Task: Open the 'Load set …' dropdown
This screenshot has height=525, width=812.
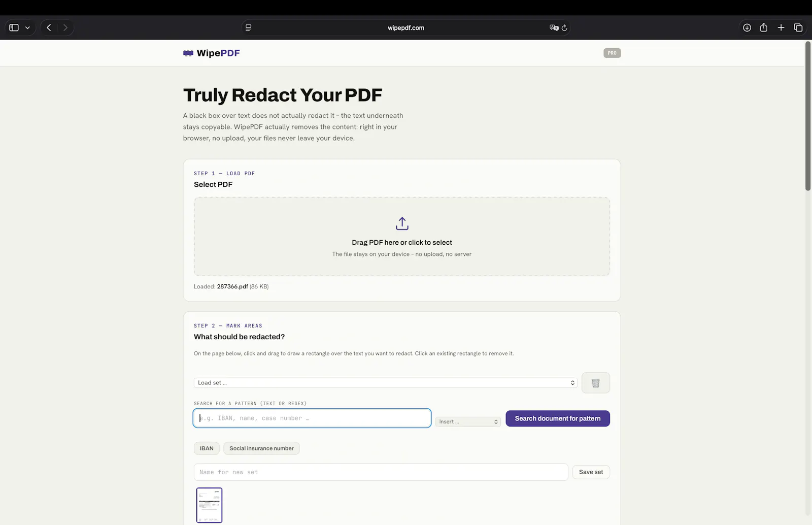Action: point(386,383)
